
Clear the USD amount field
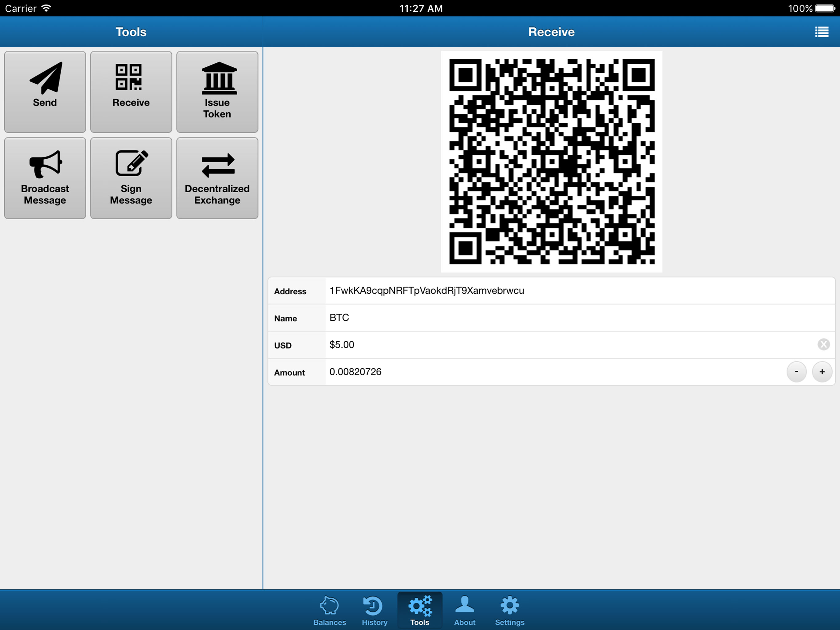tap(823, 345)
